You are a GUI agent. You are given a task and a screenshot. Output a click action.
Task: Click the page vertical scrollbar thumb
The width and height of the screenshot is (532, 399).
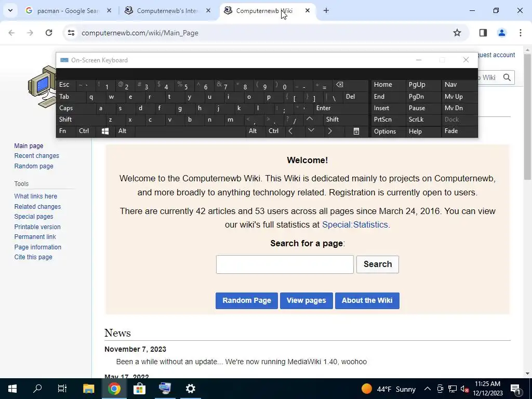click(527, 116)
